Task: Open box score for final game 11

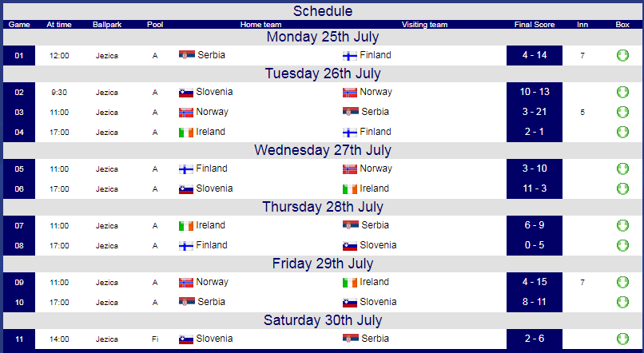Action: click(x=622, y=339)
